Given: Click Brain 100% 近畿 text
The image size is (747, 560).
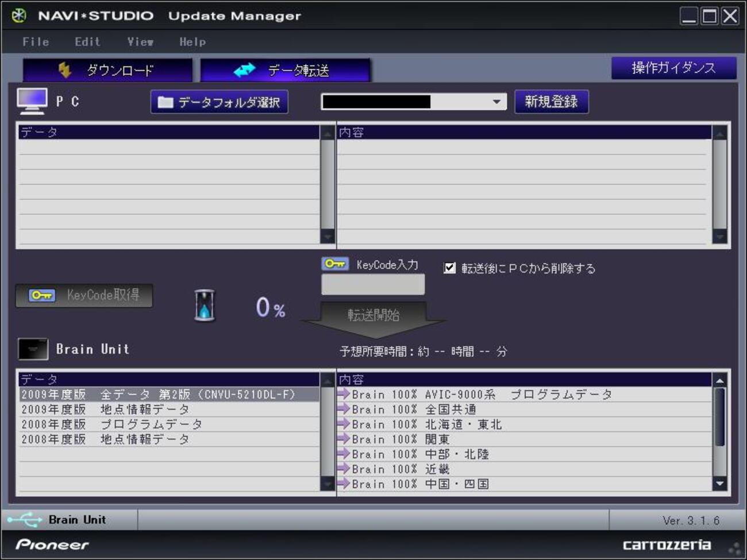Looking at the screenshot, I should [x=401, y=469].
